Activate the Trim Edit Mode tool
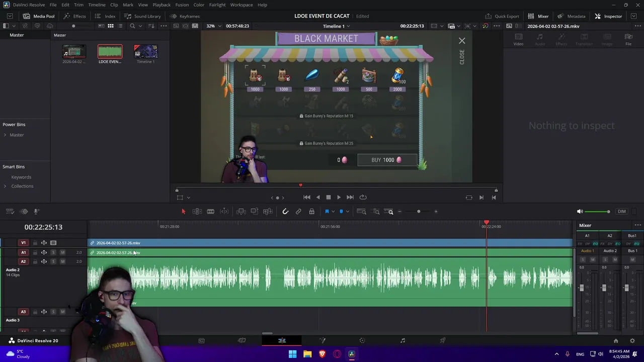 [197, 212]
